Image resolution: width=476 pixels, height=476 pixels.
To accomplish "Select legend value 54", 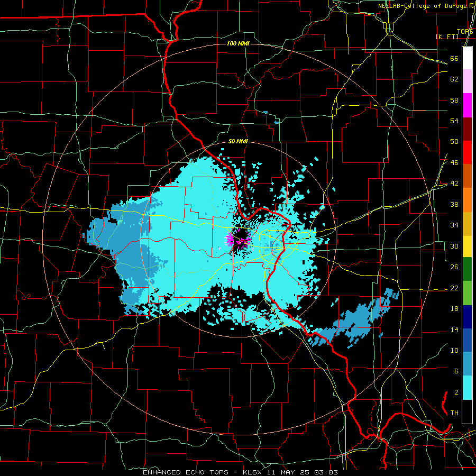I will pos(454,121).
